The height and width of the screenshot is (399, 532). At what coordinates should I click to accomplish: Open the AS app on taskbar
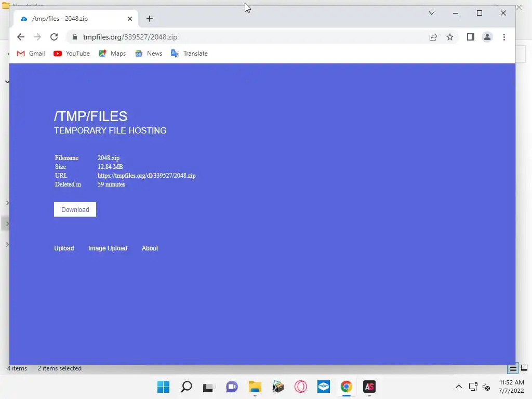(369, 387)
